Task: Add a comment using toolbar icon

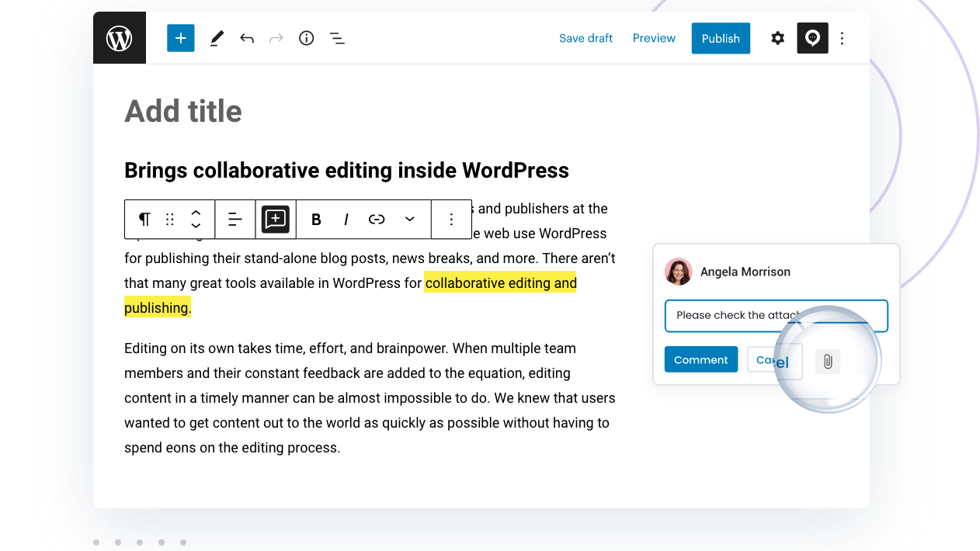Action: tap(276, 220)
